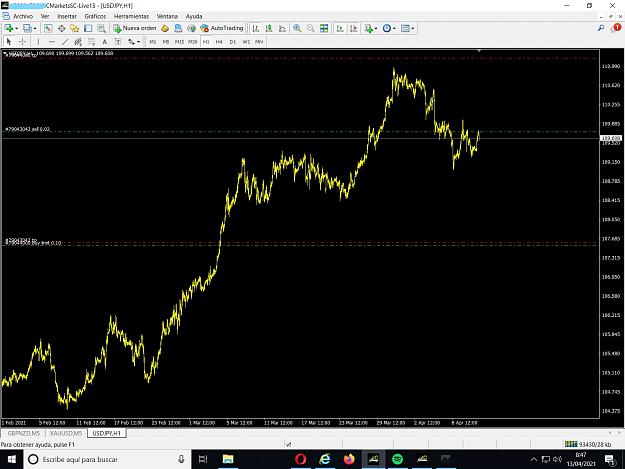Switch chart to candlesticks type
Screen dimensions: 625x469
coord(269,28)
